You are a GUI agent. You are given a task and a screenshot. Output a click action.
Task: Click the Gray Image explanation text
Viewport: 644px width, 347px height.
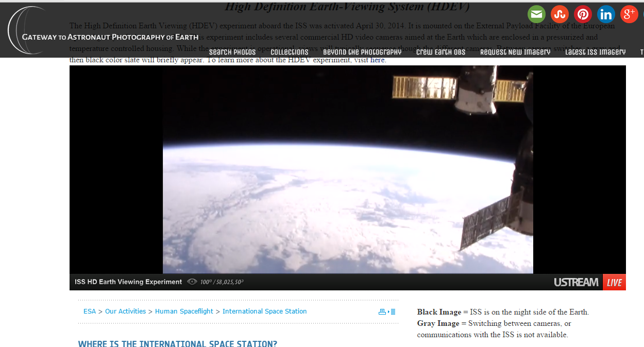[x=494, y=329]
